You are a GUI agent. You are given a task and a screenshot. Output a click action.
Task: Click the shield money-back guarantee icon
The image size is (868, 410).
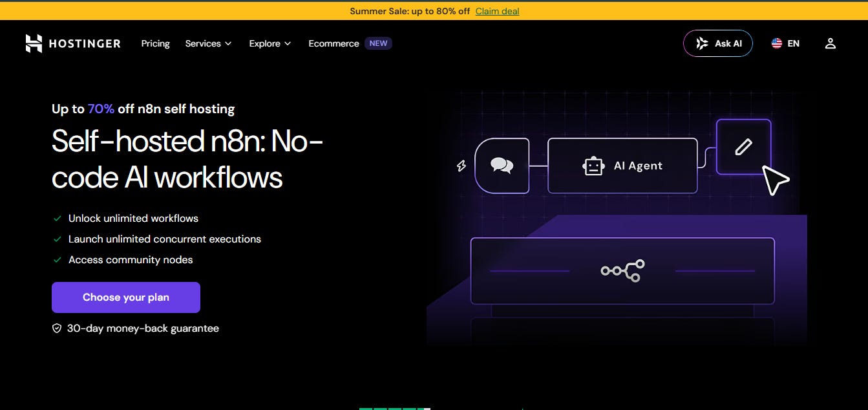(57, 329)
